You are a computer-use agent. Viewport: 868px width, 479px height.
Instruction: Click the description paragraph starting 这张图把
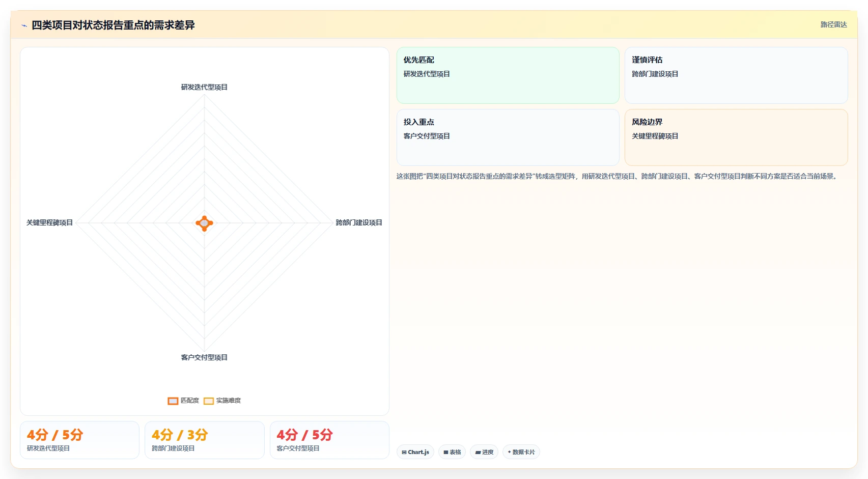618,176
